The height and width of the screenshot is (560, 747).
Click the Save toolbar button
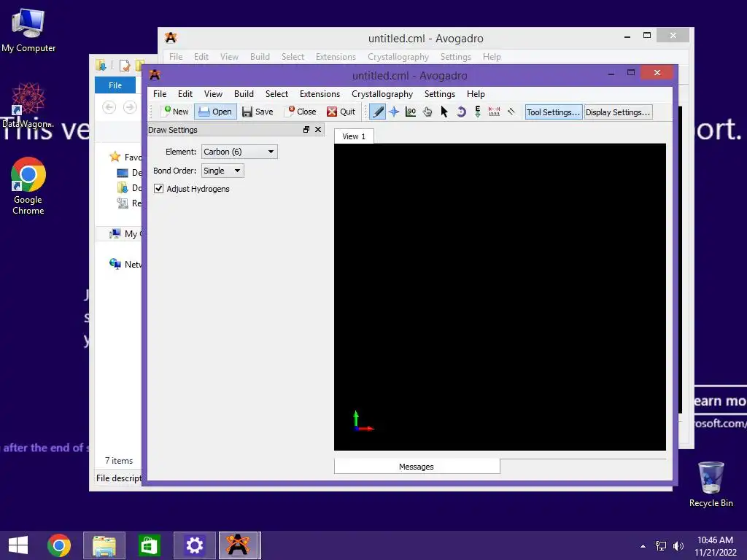click(258, 112)
